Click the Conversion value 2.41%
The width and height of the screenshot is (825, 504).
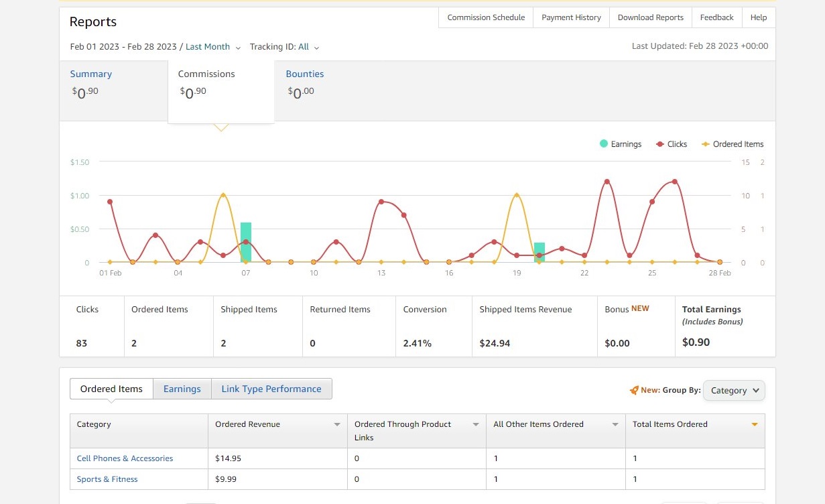418,343
